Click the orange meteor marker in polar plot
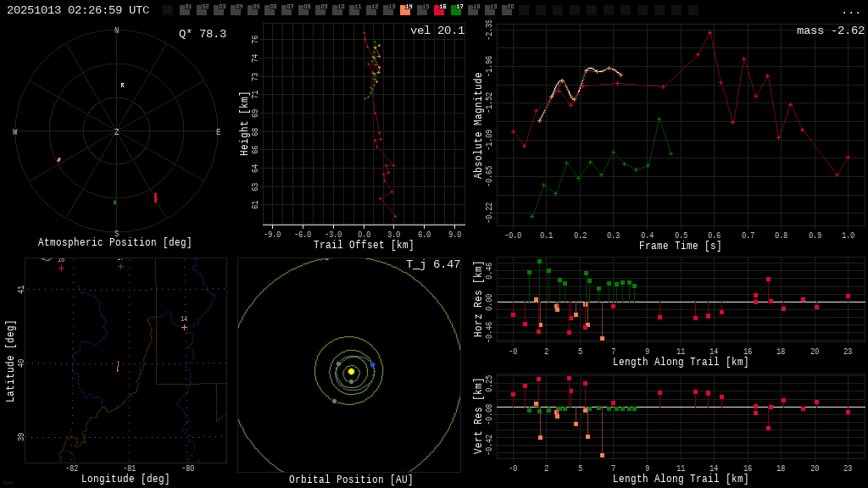The image size is (868, 488). [x=58, y=159]
